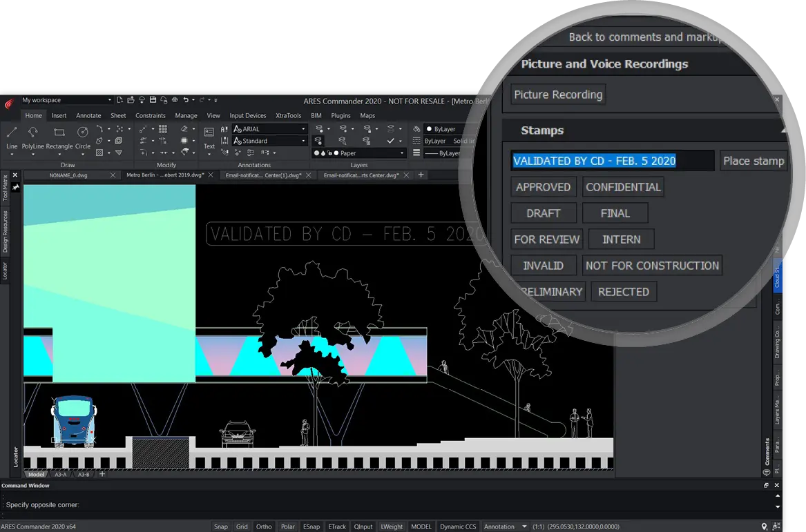Viewport: 806px width, 532px height.
Task: Click the stamp text input field
Action: (x=613, y=161)
